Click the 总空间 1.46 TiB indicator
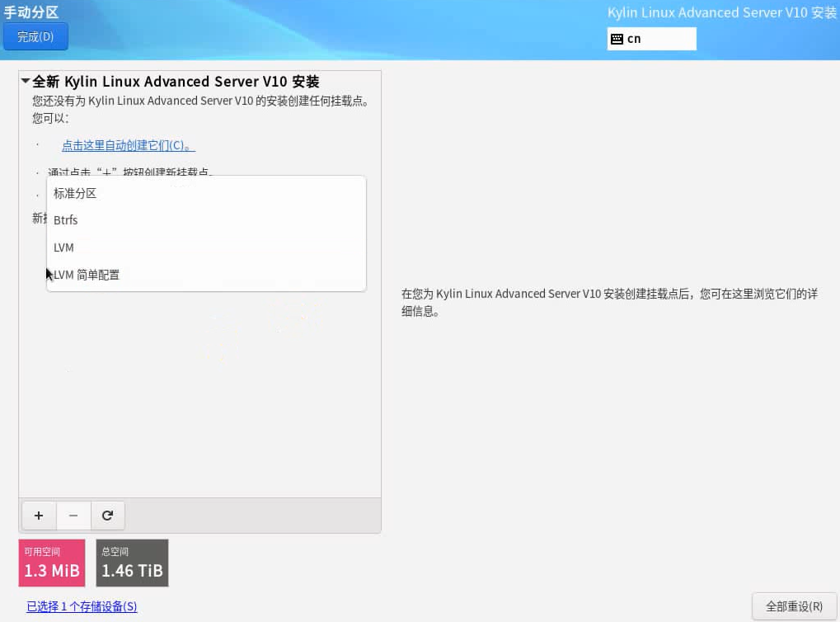The height and width of the screenshot is (622, 840). point(133,563)
